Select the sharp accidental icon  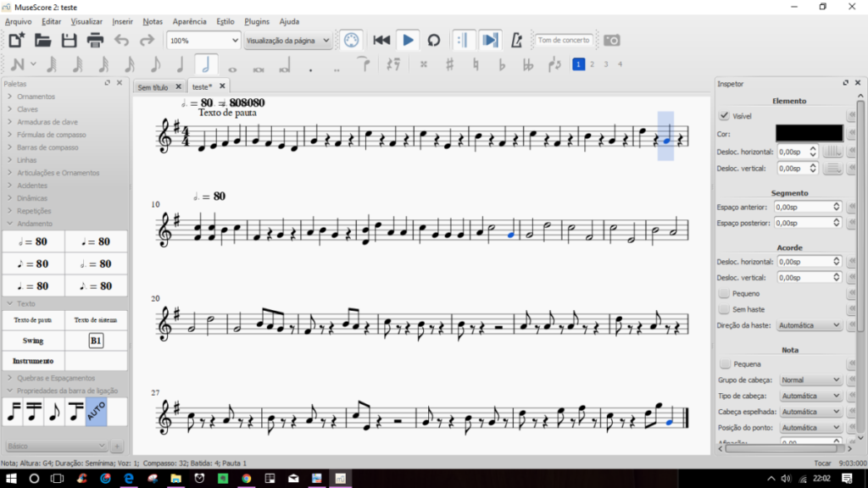[449, 64]
